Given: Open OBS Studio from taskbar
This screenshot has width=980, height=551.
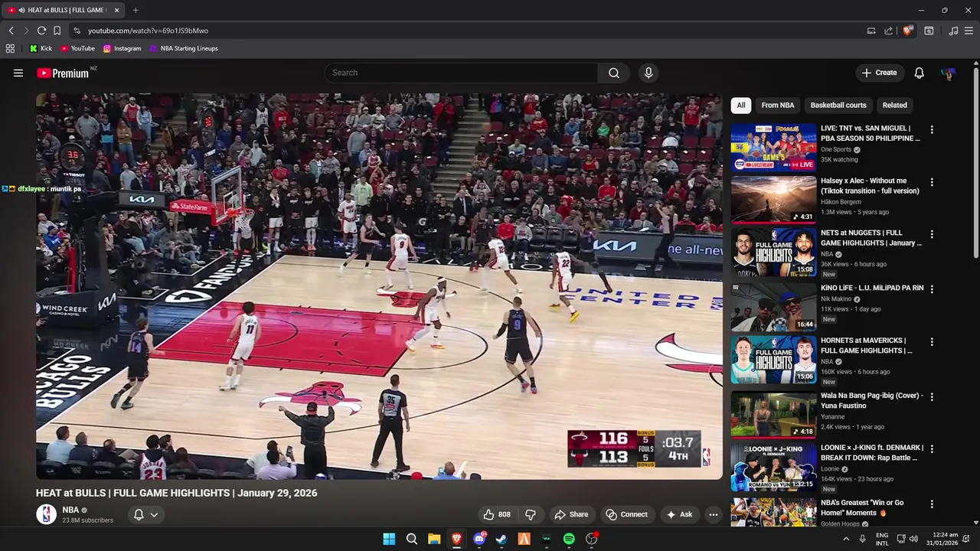Looking at the screenshot, I should tap(591, 539).
